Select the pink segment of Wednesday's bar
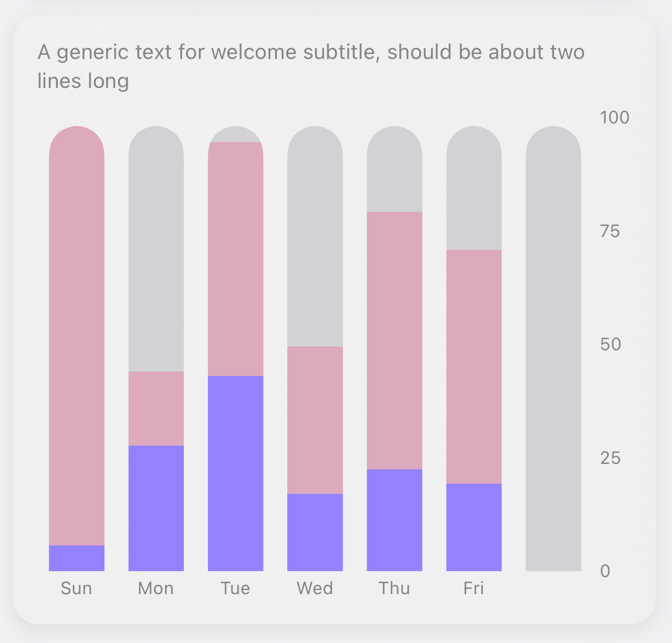This screenshot has width=672, height=643. click(x=315, y=420)
